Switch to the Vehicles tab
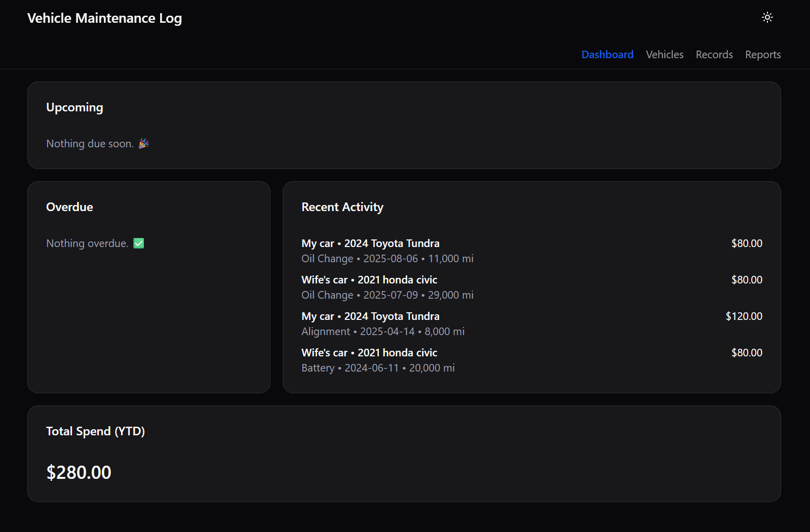Viewport: 810px width, 532px height. (665, 55)
